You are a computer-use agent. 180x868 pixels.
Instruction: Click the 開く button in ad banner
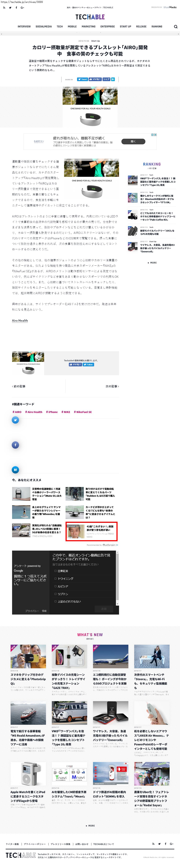point(133,141)
